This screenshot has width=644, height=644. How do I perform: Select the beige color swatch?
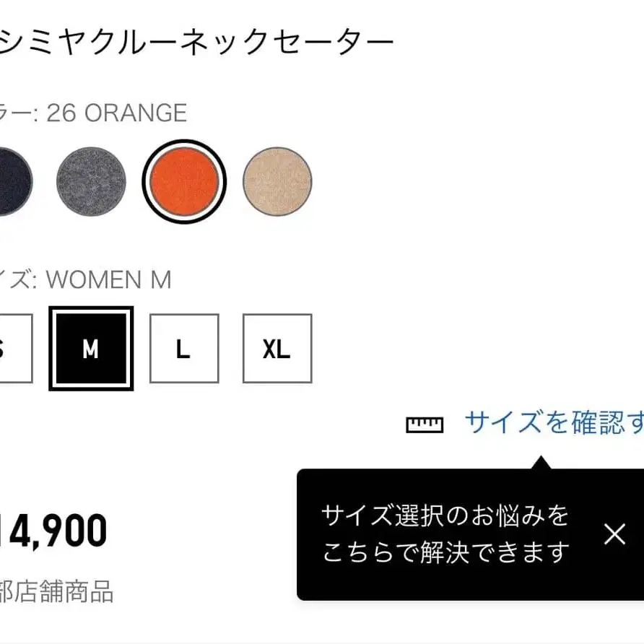(277, 180)
